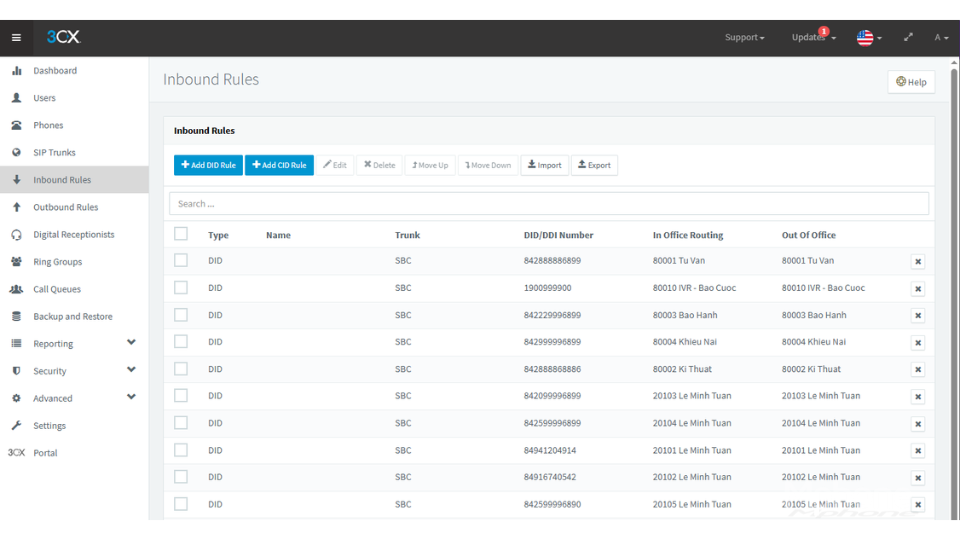Click into the Search field
960x540 pixels.
(x=549, y=203)
